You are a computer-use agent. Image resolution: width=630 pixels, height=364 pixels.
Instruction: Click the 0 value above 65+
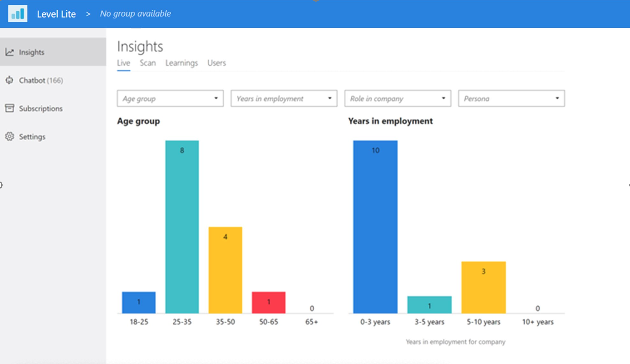click(x=312, y=308)
